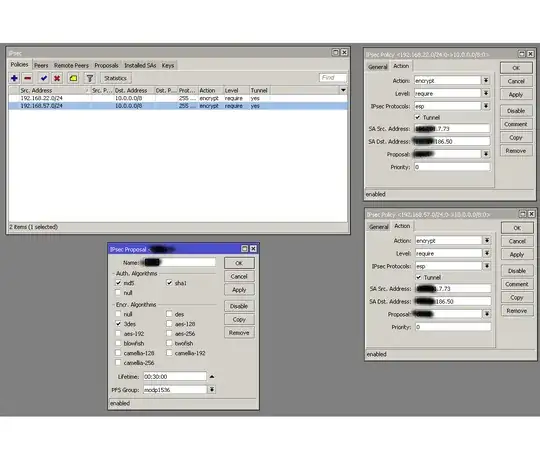Open Proposal dropdown in 192.168.22.0/24 policy window
The height and width of the screenshot is (460, 540).
(486, 154)
